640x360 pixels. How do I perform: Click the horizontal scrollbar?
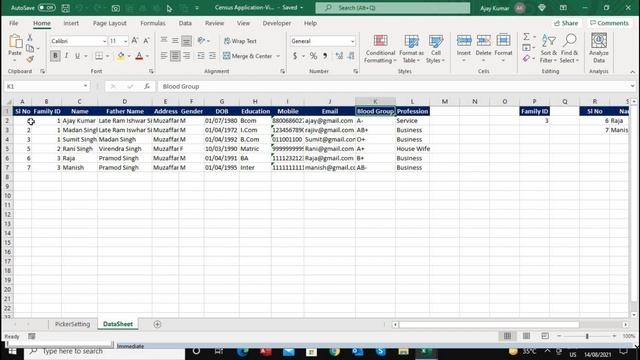pos(489,324)
